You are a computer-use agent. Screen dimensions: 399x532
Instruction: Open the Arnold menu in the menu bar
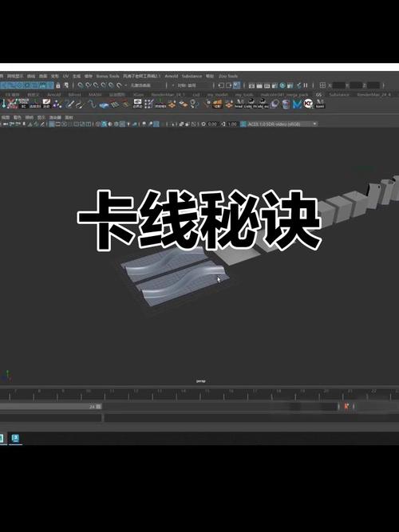coord(172,77)
